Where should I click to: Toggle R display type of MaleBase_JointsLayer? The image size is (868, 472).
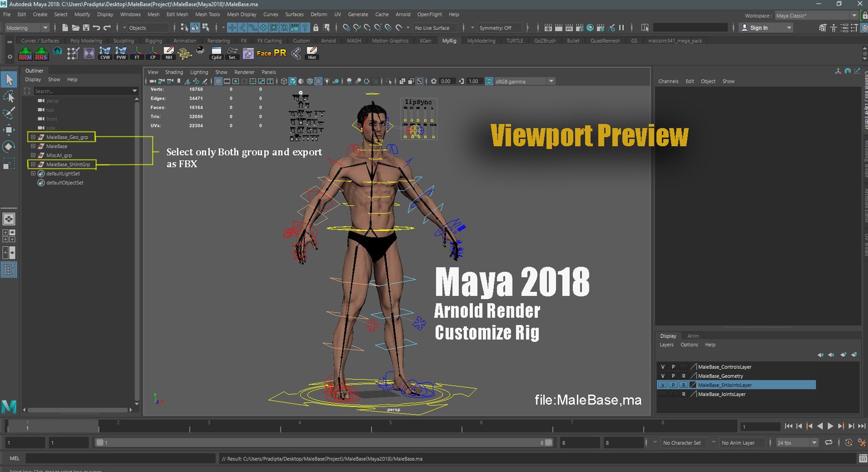click(x=684, y=394)
